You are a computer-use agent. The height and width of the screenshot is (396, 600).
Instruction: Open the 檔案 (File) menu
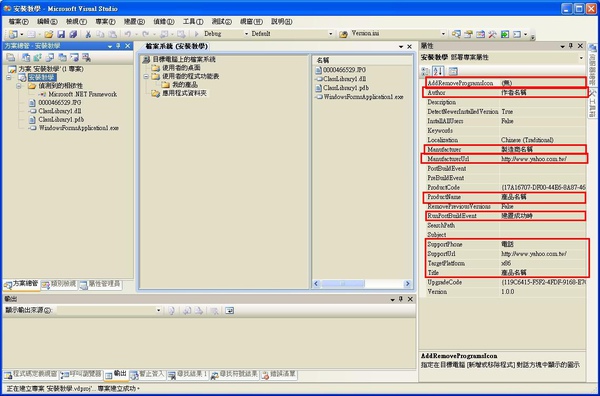coord(19,21)
